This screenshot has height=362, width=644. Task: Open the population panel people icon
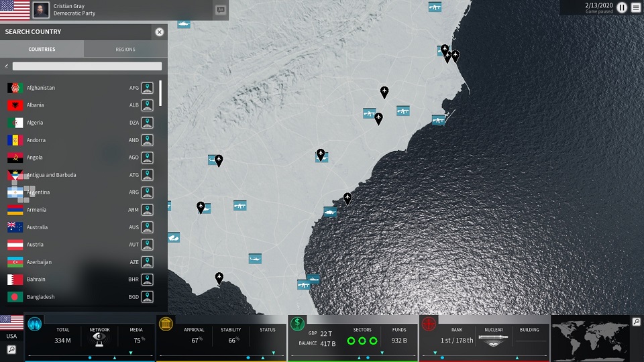click(34, 324)
